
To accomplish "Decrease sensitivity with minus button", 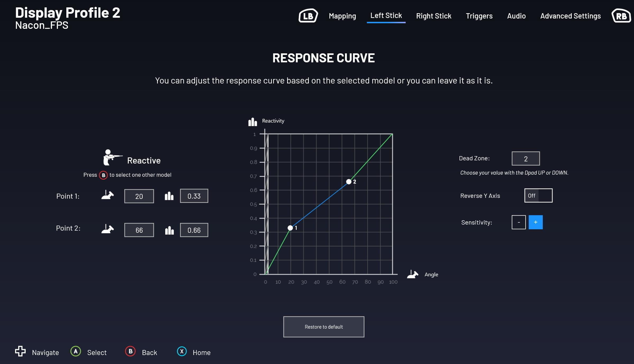I will pyautogui.click(x=518, y=222).
